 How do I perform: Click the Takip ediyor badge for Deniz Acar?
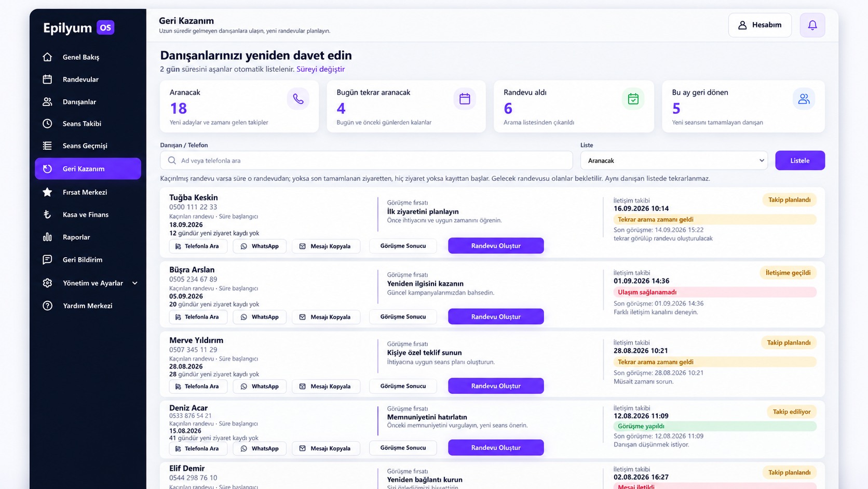click(792, 412)
